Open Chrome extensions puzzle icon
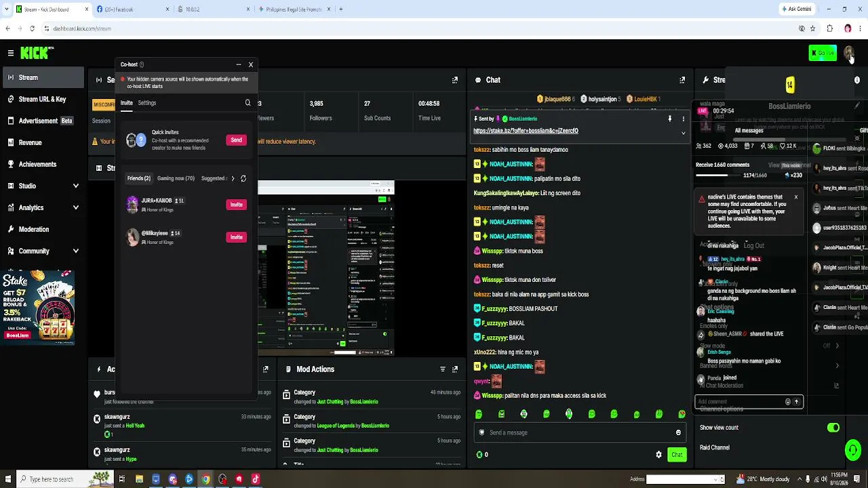This screenshot has width=868, height=488. point(829,28)
